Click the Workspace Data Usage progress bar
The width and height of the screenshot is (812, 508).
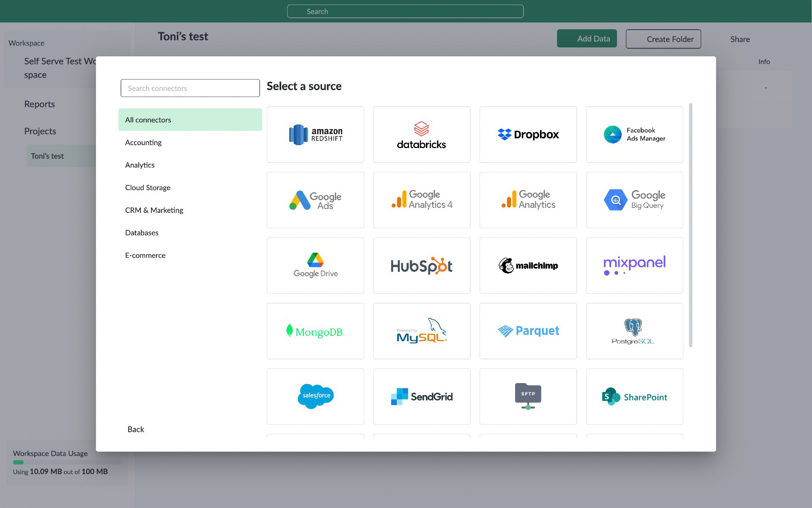click(x=67, y=462)
